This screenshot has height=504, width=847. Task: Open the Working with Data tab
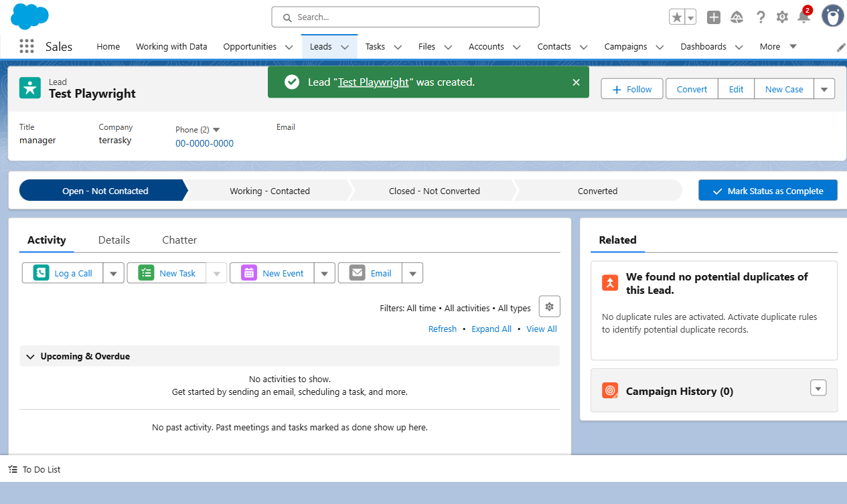171,47
